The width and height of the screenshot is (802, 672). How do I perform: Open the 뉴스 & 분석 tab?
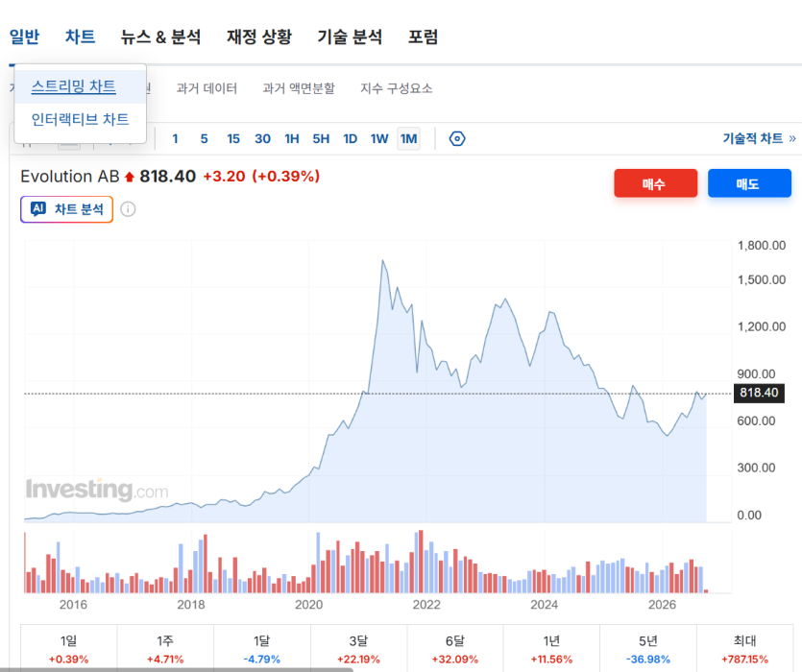160,36
